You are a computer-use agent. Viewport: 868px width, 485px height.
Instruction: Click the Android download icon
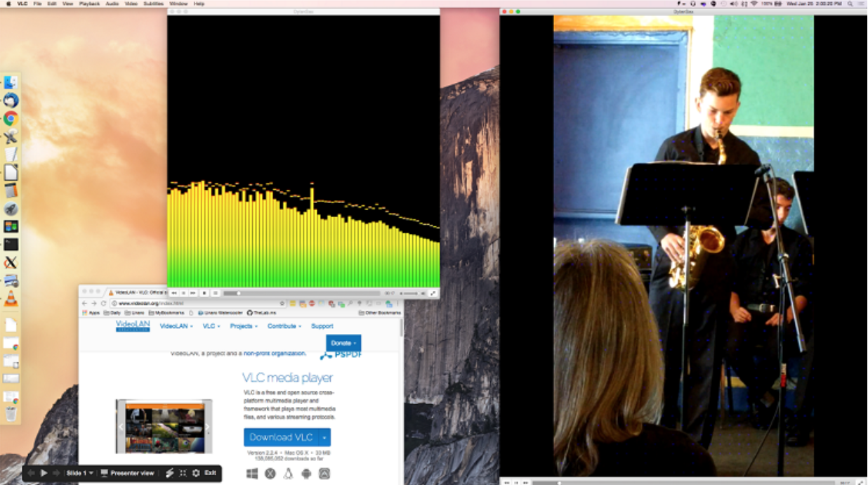(306, 474)
